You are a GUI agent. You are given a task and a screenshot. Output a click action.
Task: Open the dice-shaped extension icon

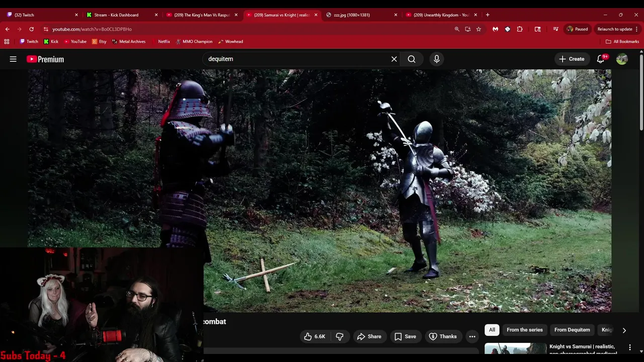[507, 29]
